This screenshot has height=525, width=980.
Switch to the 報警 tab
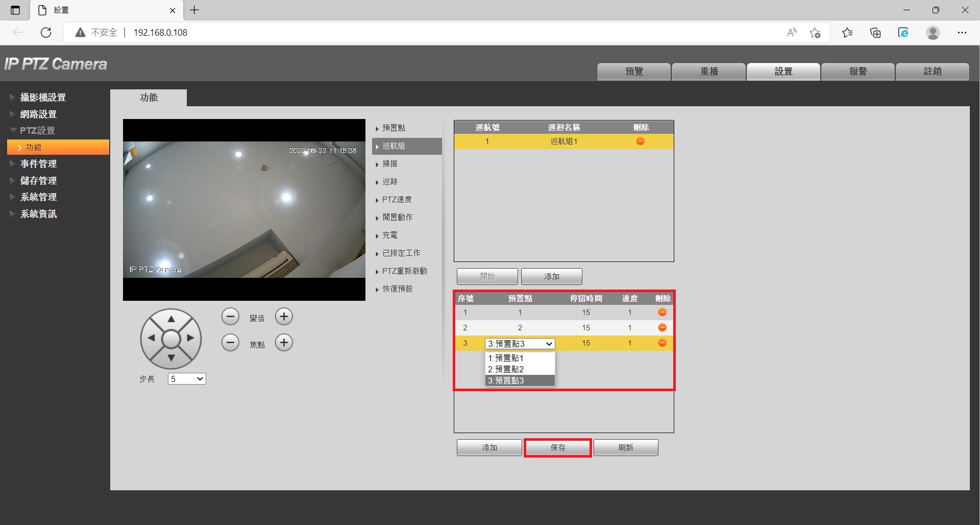(858, 71)
